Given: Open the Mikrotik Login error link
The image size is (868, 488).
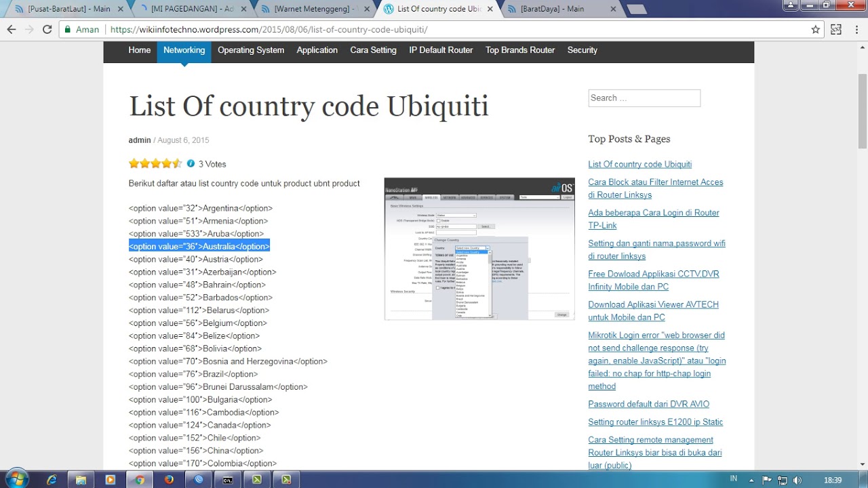Looking at the screenshot, I should click(x=657, y=361).
